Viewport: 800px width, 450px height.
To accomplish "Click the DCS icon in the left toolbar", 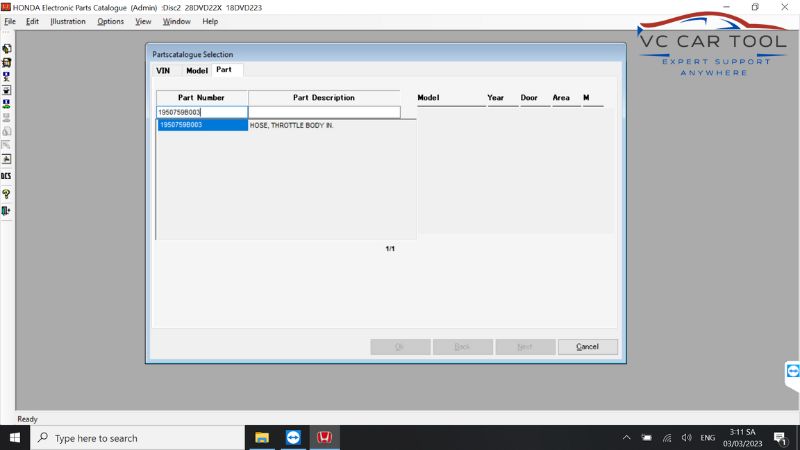I will click(7, 175).
